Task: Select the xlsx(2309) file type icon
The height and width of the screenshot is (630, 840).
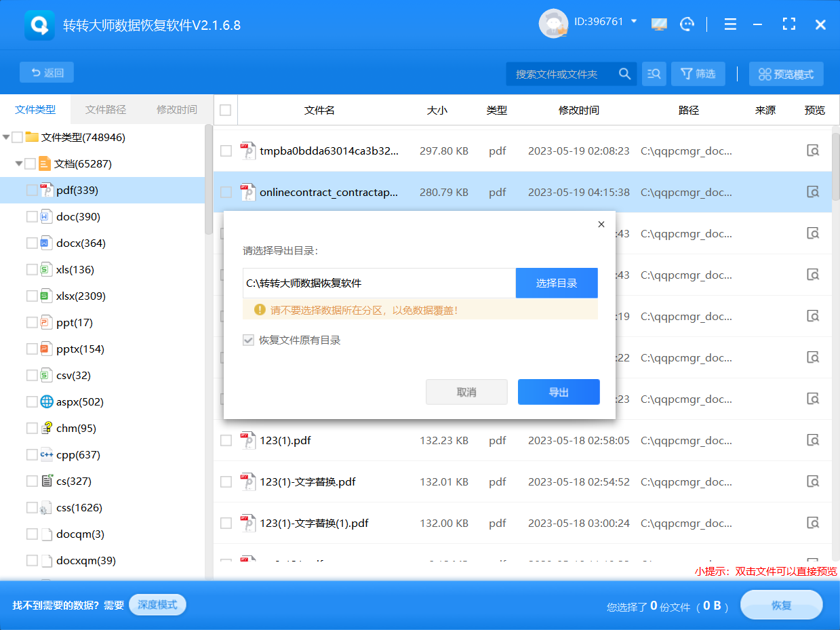Action: click(46, 296)
